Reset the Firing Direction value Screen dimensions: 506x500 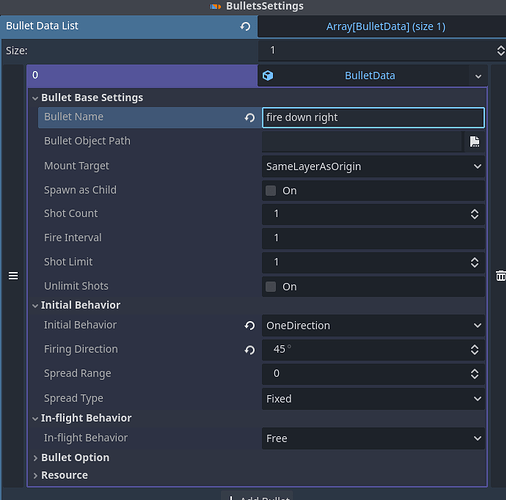coord(250,350)
